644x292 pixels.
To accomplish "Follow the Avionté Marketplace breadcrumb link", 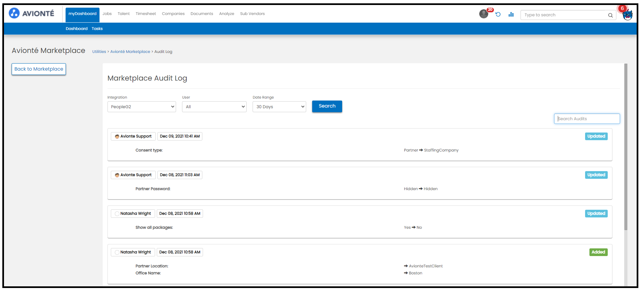I will (x=130, y=52).
